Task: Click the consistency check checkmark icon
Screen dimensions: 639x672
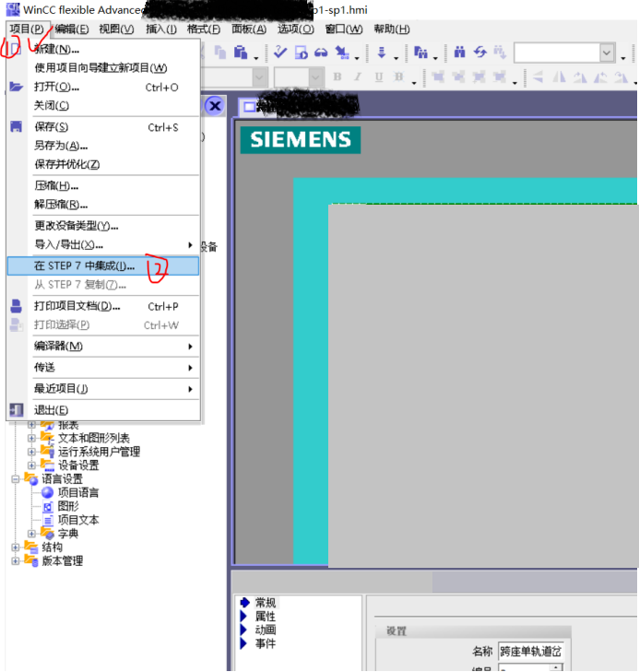Action: (x=280, y=53)
